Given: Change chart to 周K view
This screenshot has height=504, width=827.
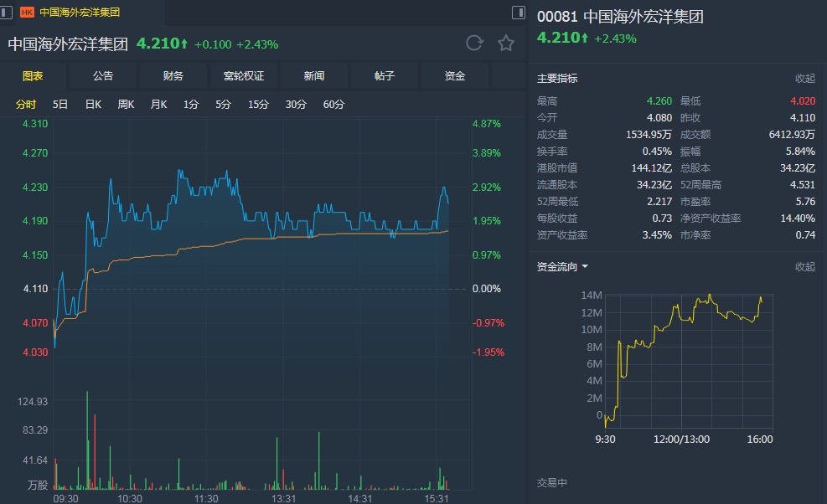Looking at the screenshot, I should click(126, 105).
